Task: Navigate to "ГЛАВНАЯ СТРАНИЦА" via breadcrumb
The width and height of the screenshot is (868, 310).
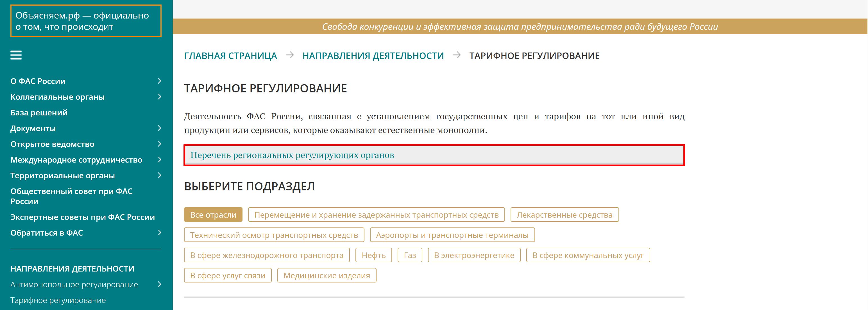Action: tap(230, 56)
